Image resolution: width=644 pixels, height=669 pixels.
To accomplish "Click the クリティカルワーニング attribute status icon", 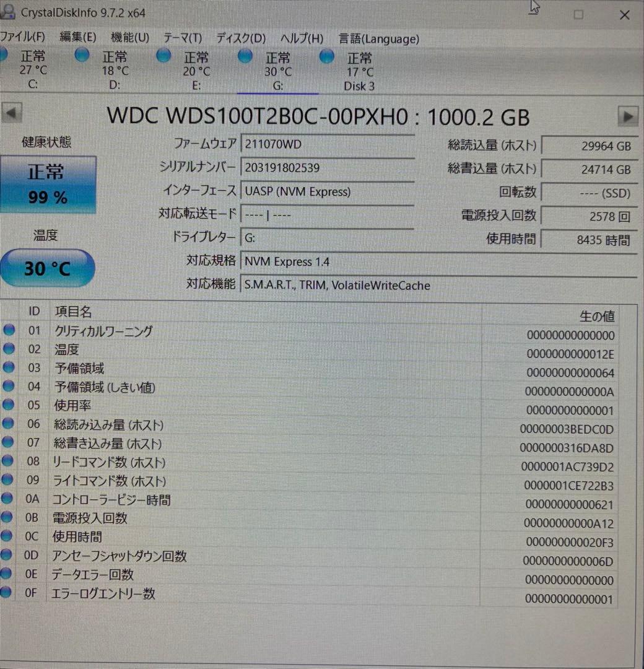I will coord(9,330).
